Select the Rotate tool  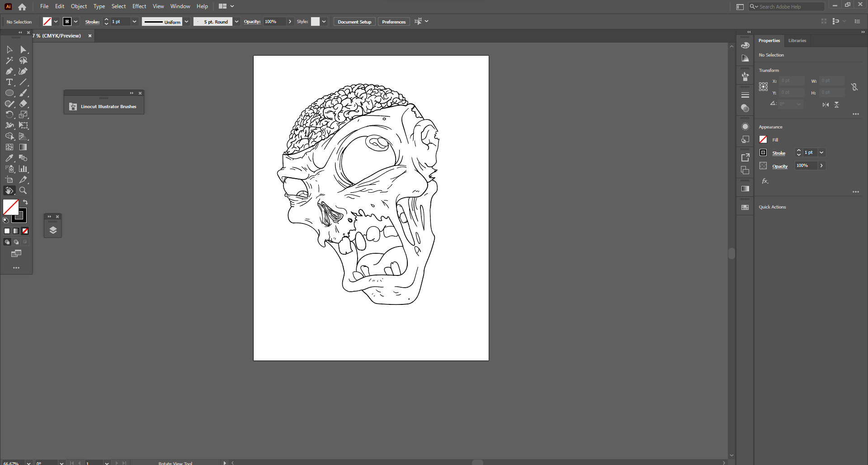(9, 114)
